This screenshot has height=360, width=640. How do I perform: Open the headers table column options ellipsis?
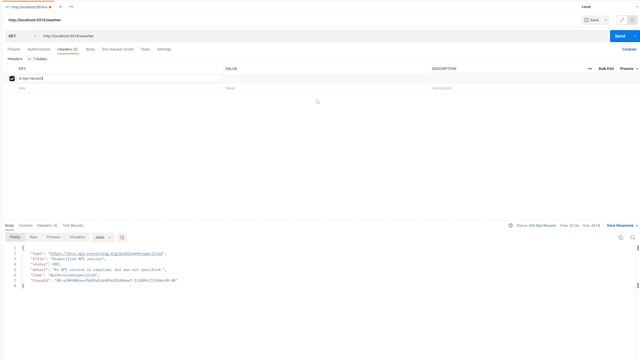click(590, 69)
